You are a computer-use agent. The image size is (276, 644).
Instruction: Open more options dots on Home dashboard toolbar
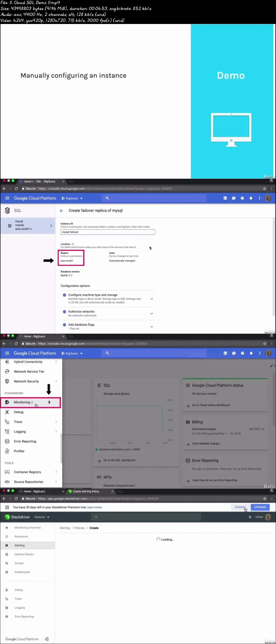(x=260, y=353)
